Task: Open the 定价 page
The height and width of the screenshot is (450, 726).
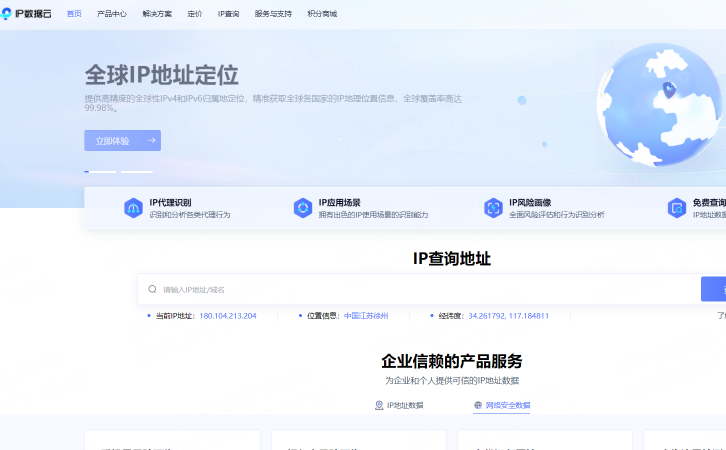Action: [x=195, y=14]
